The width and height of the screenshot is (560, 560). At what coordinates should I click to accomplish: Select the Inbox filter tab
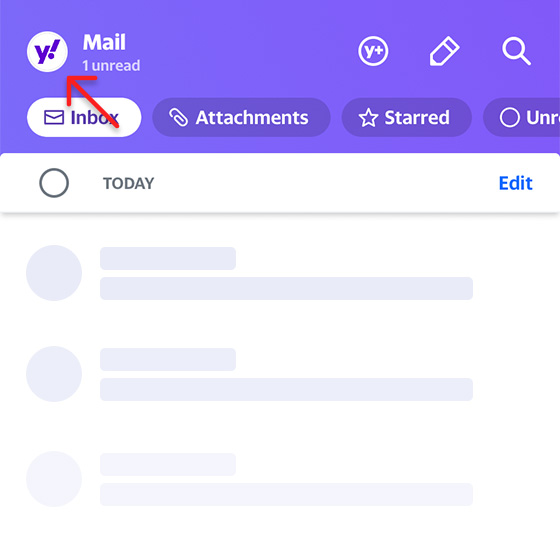[x=84, y=118]
